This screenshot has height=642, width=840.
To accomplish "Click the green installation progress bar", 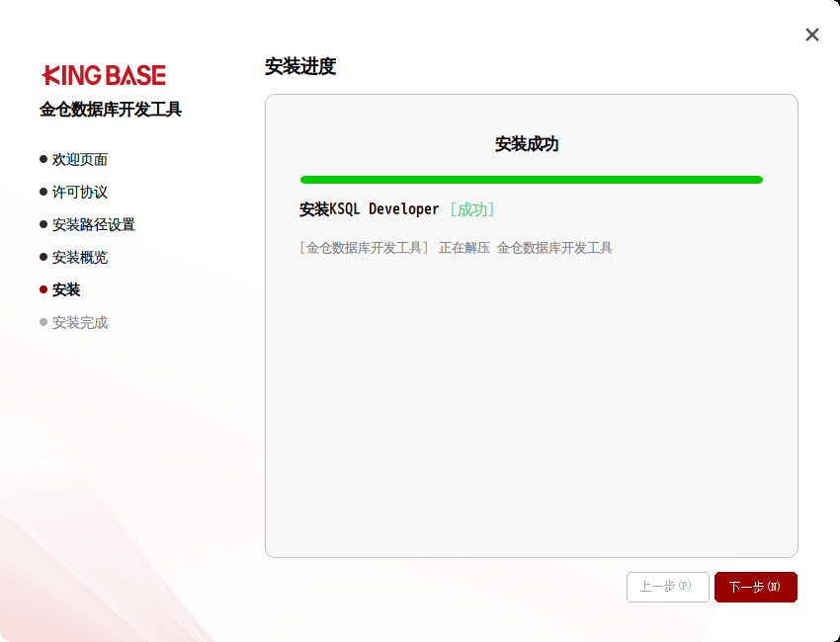I will (x=531, y=180).
